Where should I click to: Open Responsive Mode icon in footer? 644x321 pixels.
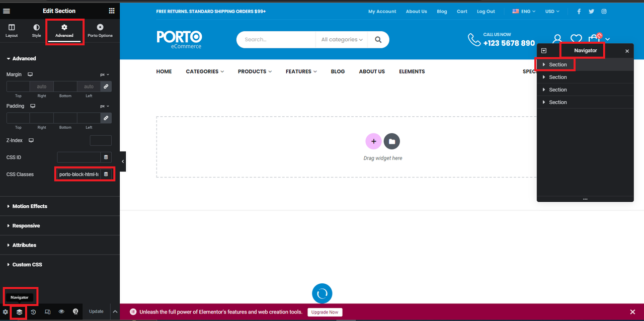[47, 312]
